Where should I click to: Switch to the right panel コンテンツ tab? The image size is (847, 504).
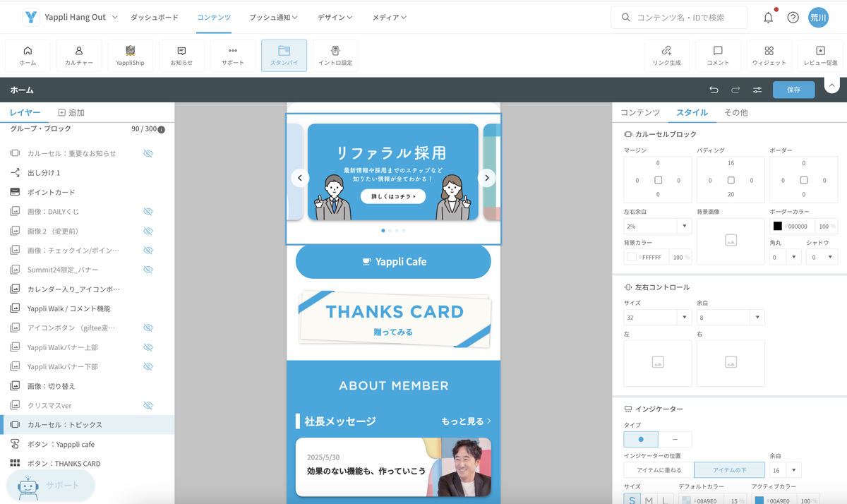pos(640,112)
